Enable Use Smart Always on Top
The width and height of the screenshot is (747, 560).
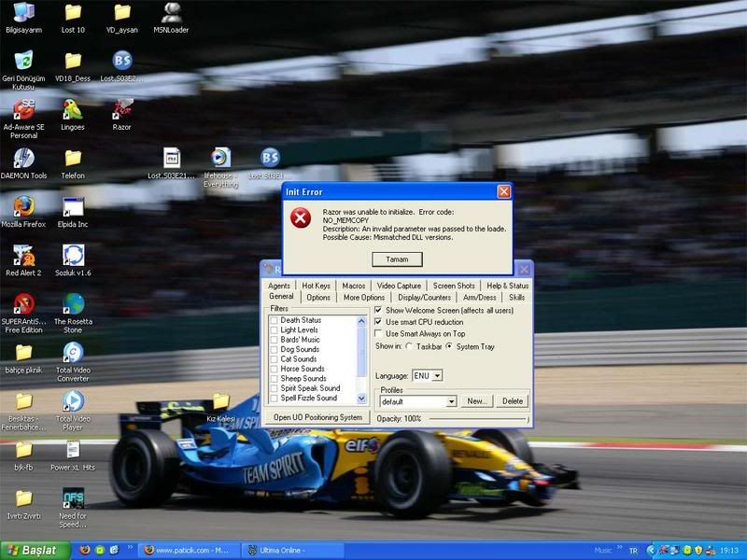(x=378, y=333)
